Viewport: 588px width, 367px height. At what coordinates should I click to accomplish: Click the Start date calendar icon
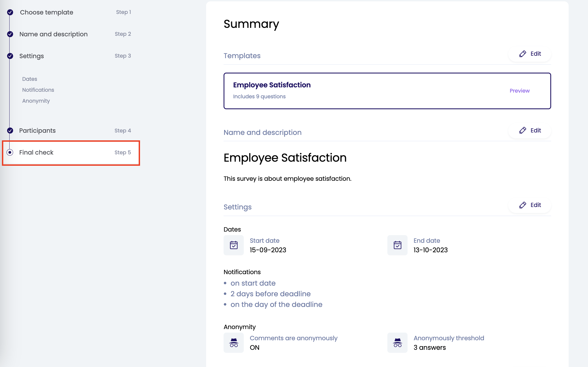[234, 245]
